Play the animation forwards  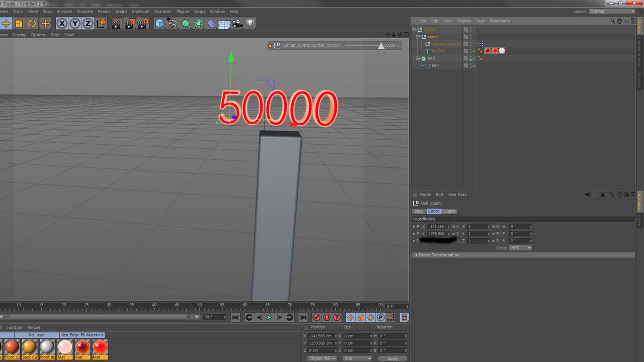[269, 317]
